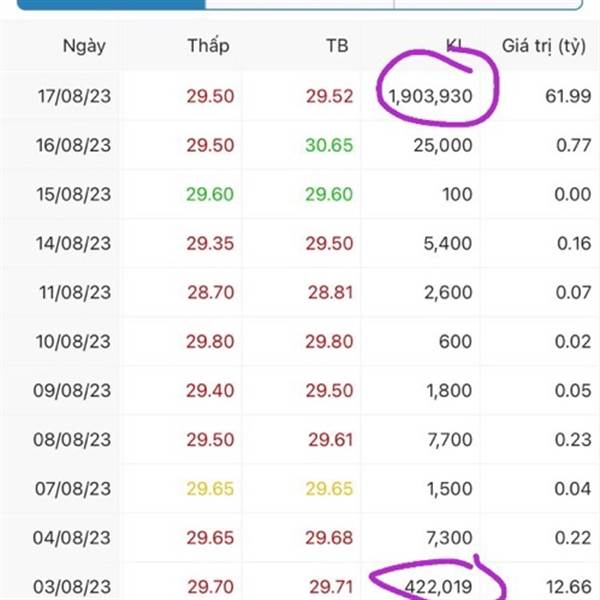This screenshot has height=600, width=600.
Task: Tap volume 5,400 on 14/08/23
Action: point(448,244)
